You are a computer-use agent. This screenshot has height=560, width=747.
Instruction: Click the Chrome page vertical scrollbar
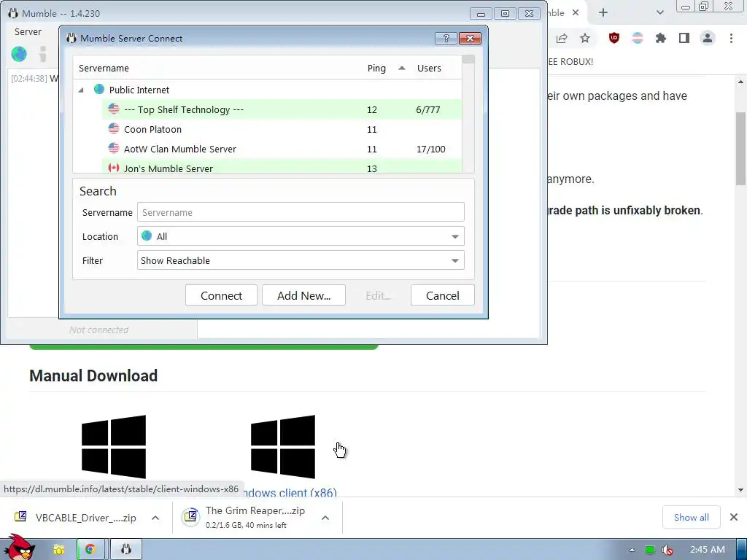pyautogui.click(x=740, y=149)
